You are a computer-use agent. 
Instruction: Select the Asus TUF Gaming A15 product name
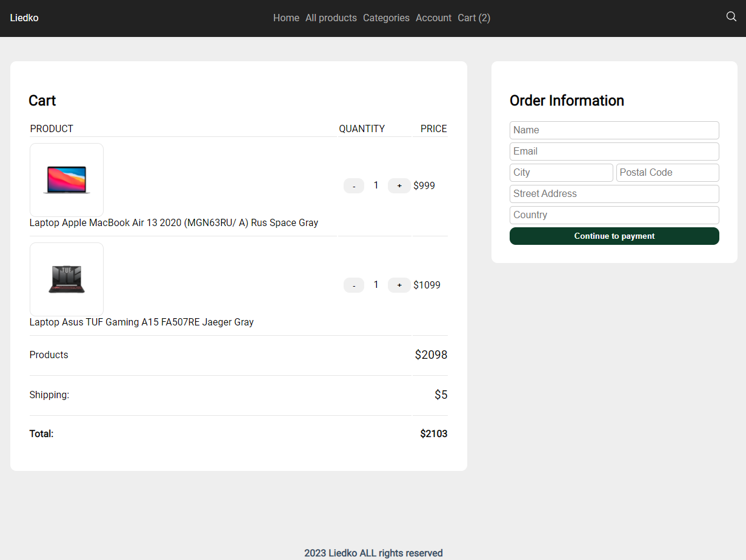[142, 322]
